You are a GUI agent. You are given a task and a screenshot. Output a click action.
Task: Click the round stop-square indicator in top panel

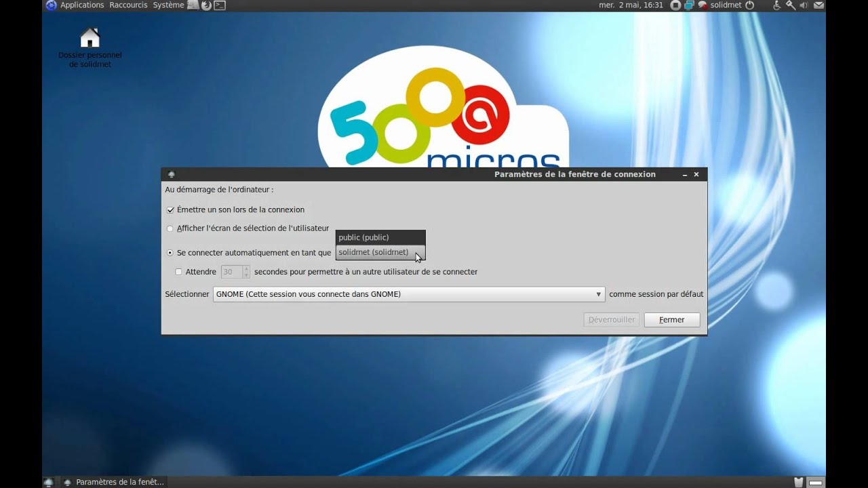[x=675, y=5]
